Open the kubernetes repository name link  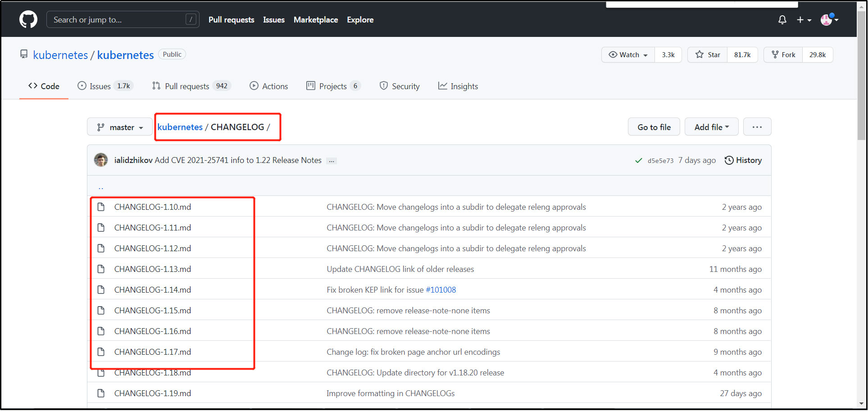pos(125,55)
